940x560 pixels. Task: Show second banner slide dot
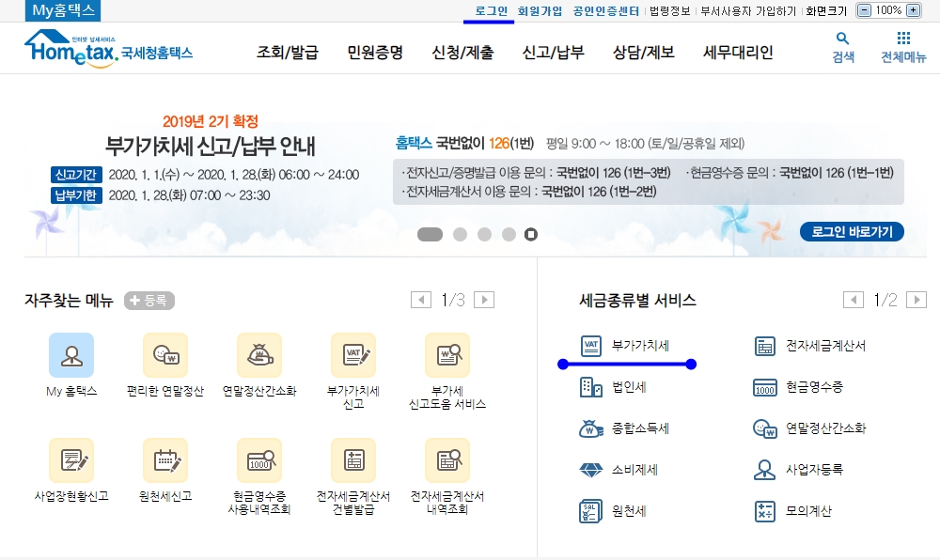click(x=460, y=235)
